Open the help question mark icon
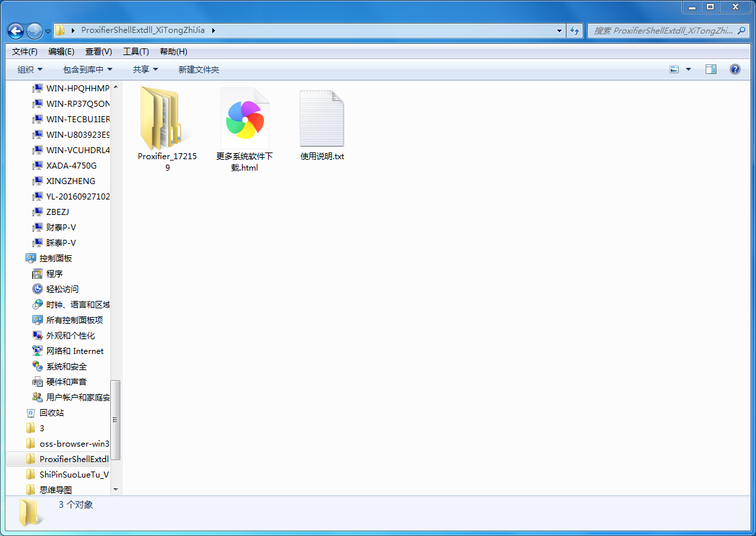756x536 pixels. (x=734, y=69)
